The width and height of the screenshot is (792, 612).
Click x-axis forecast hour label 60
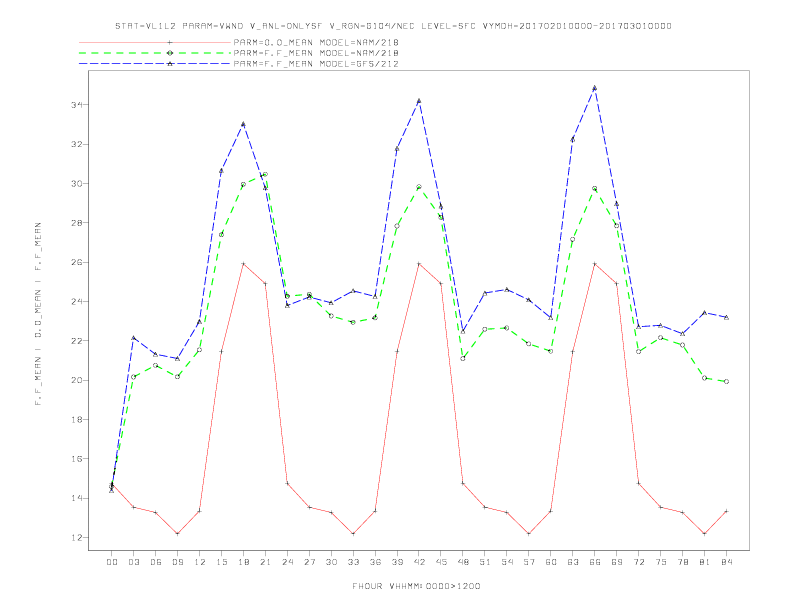pos(551,562)
